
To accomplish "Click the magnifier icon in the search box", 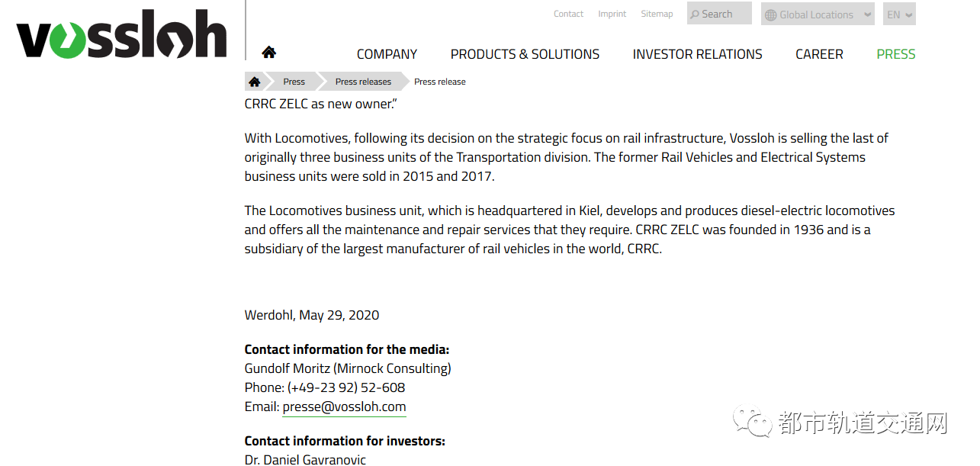I will pos(694,14).
